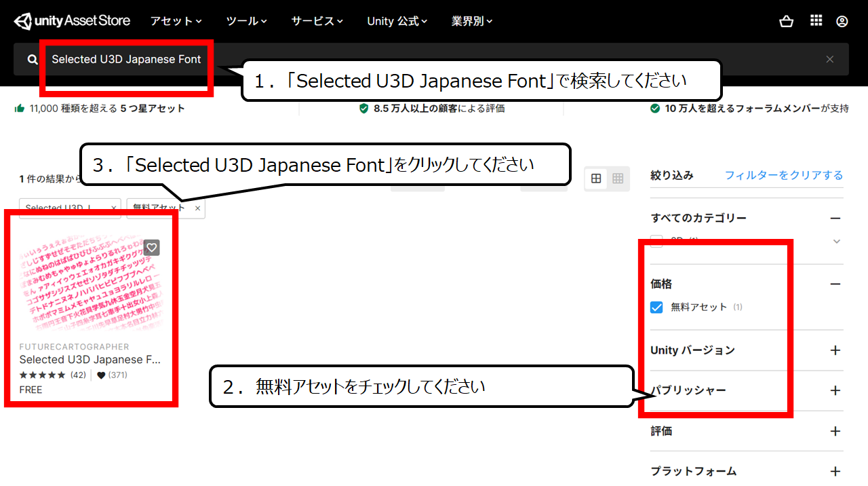This screenshot has width=868, height=486.
Task: Open the apps grid icon
Action: (816, 21)
